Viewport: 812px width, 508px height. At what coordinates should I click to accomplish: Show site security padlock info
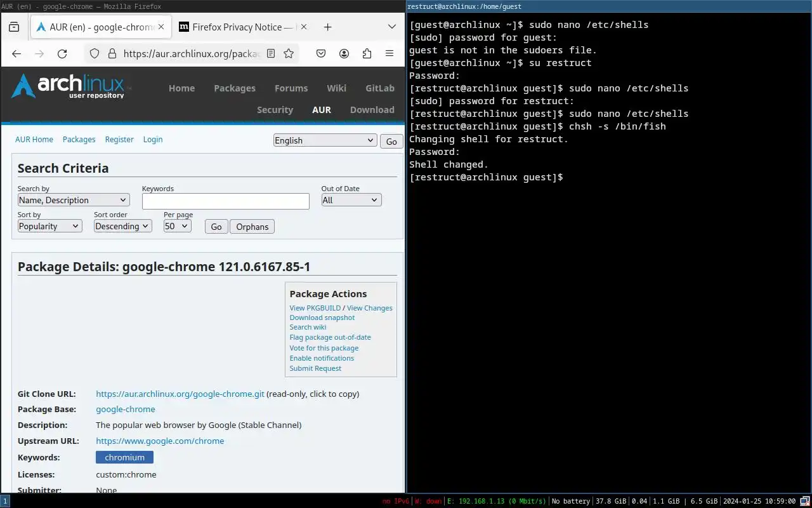[112, 54]
